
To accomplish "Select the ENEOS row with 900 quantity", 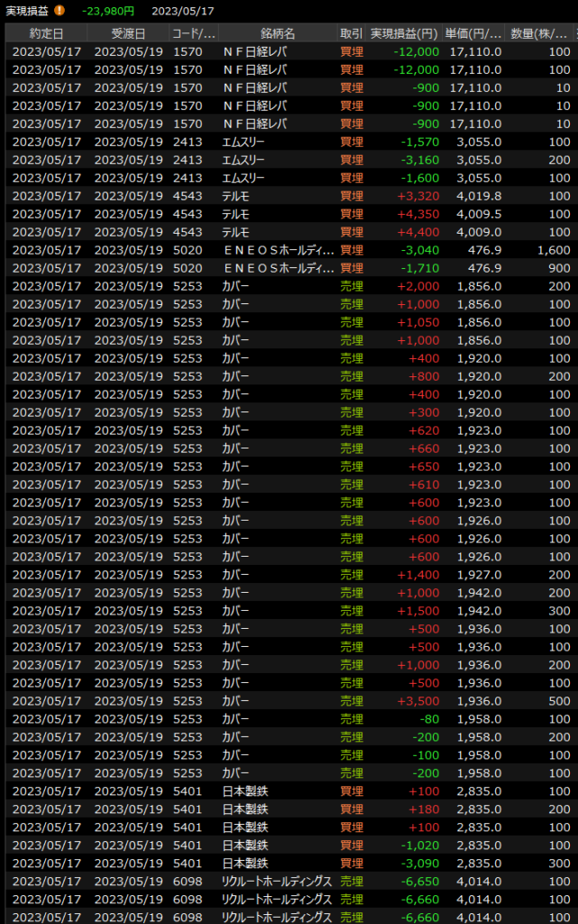I will pyautogui.click(x=289, y=268).
